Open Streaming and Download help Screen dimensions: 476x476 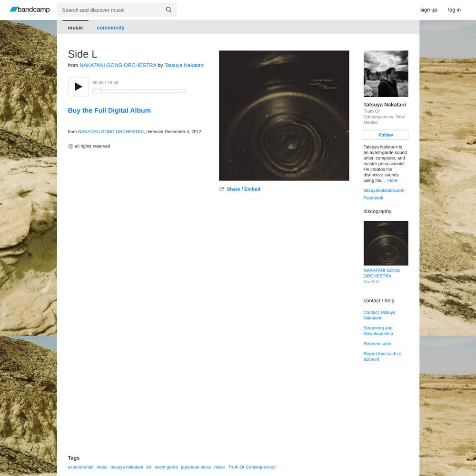coord(378,331)
